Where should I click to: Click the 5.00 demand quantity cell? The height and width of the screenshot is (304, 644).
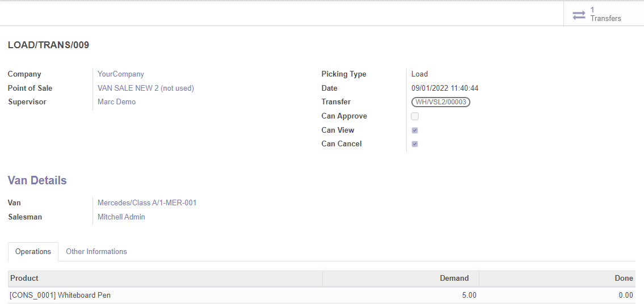tap(468, 295)
